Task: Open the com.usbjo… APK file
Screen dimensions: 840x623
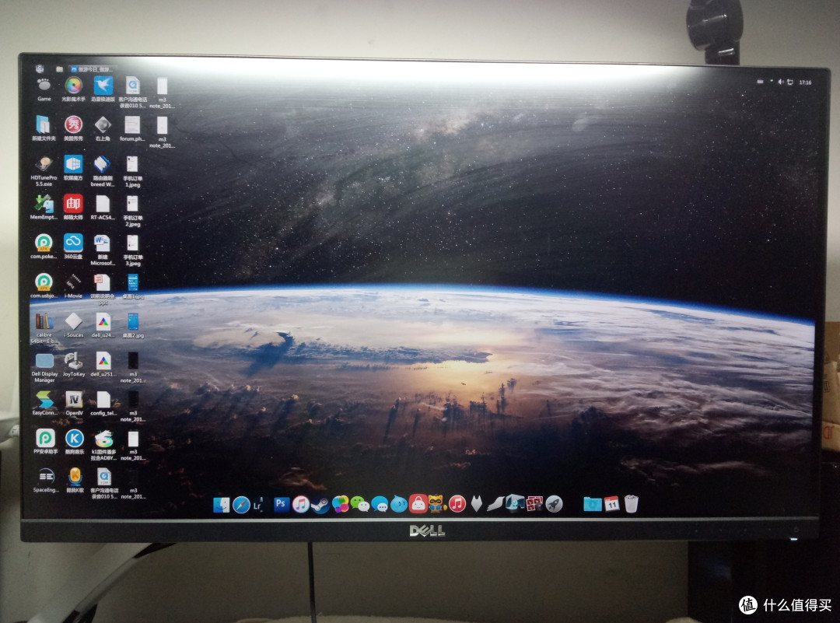Action: coord(44,285)
